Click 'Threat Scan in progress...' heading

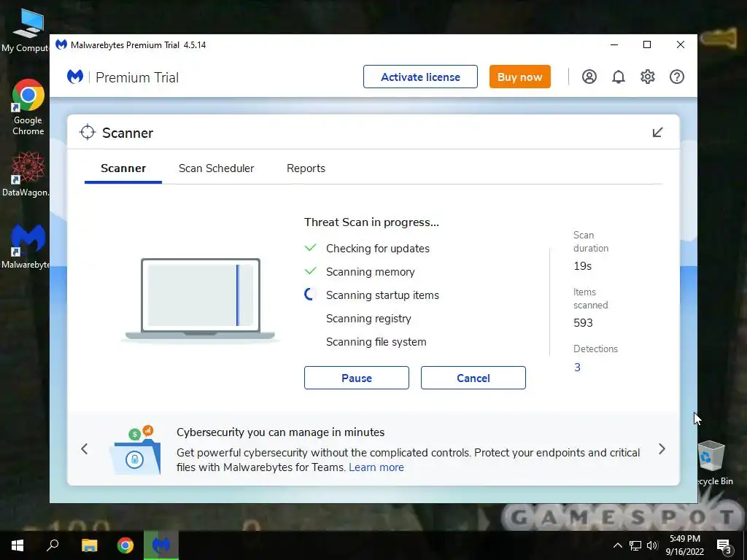(x=371, y=222)
